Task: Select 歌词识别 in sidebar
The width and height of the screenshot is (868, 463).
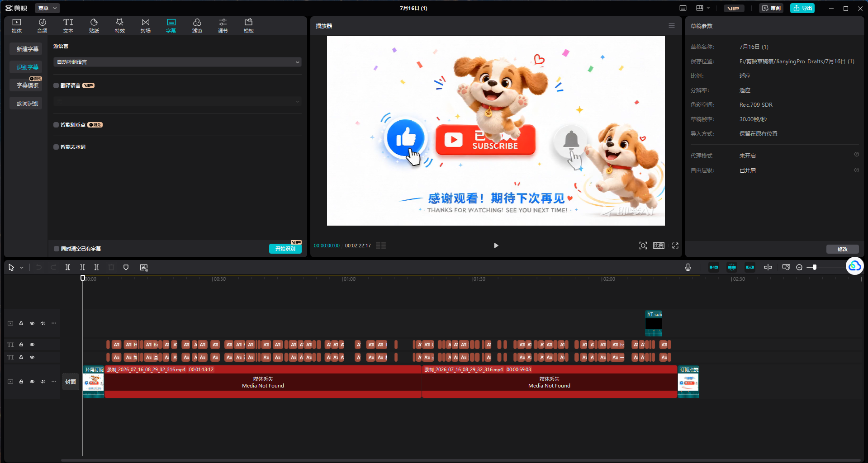Action: coord(26,103)
